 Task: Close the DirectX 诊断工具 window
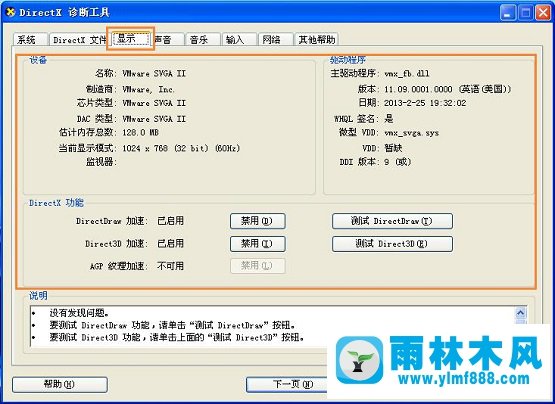tap(543, 13)
